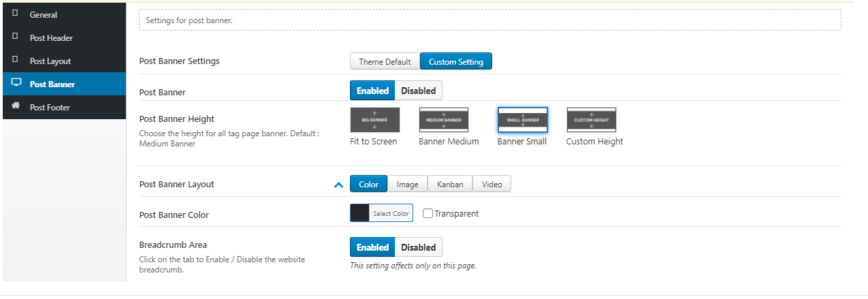Image resolution: width=868 pixels, height=299 pixels.
Task: Click the icon next to General
Action: pyautogui.click(x=16, y=14)
